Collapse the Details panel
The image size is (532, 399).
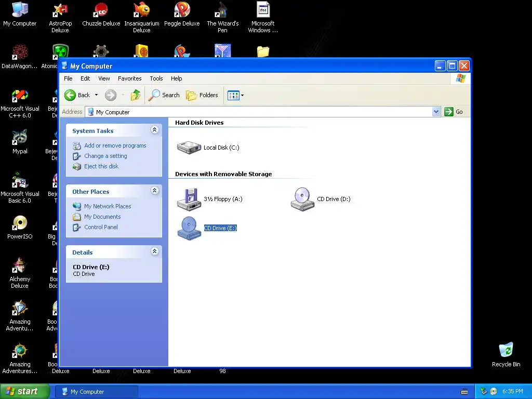[154, 251]
